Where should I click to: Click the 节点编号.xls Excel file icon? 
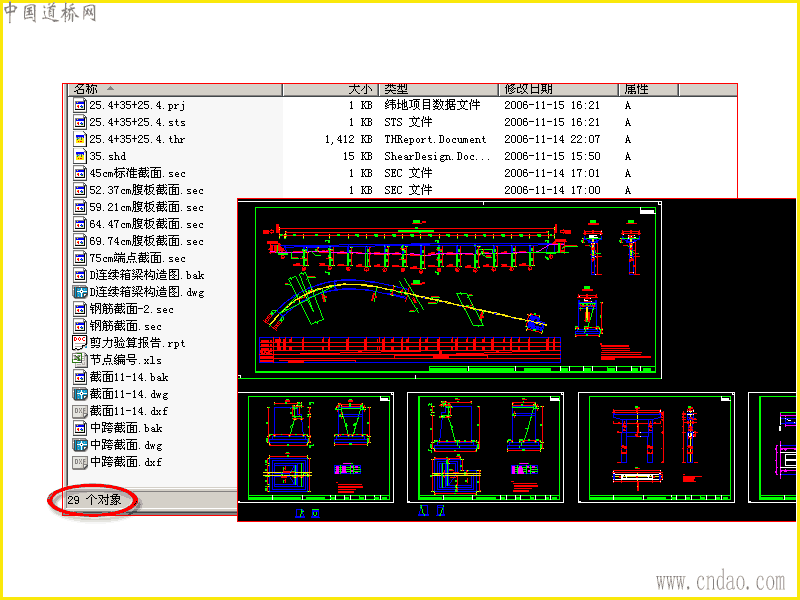point(80,360)
